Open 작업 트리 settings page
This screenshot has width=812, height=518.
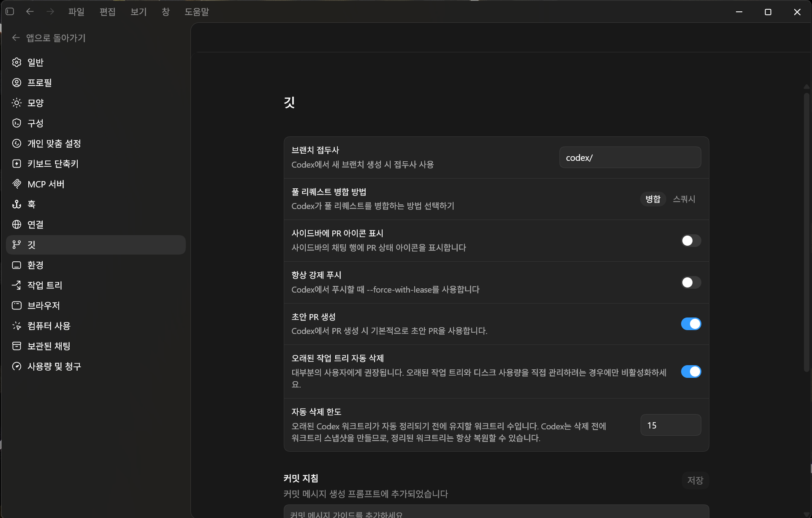(x=96, y=285)
